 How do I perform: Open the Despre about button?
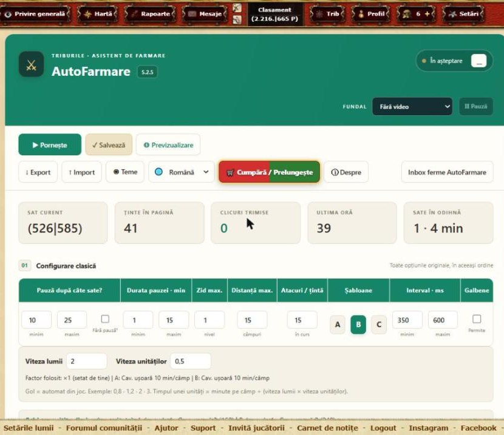click(x=346, y=172)
